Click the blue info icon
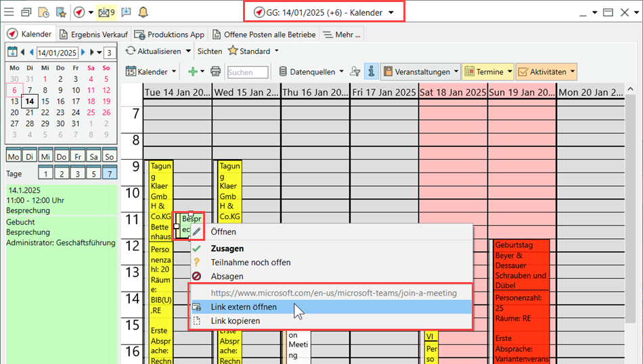Image resolution: width=643 pixels, height=364 pixels. [371, 72]
